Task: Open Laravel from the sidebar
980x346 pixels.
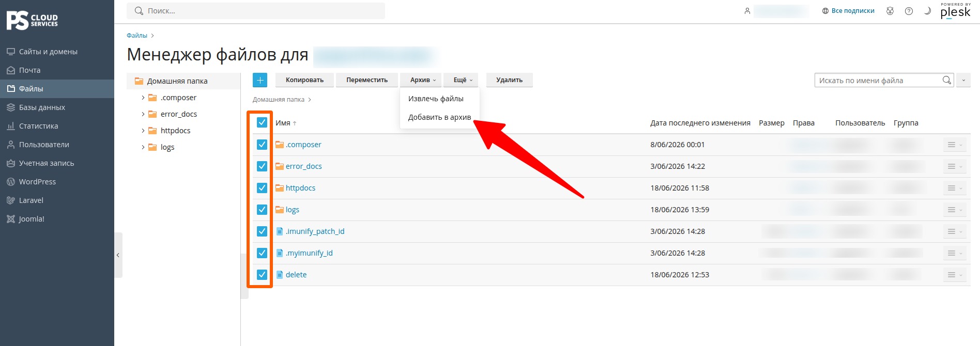Action: click(x=31, y=200)
